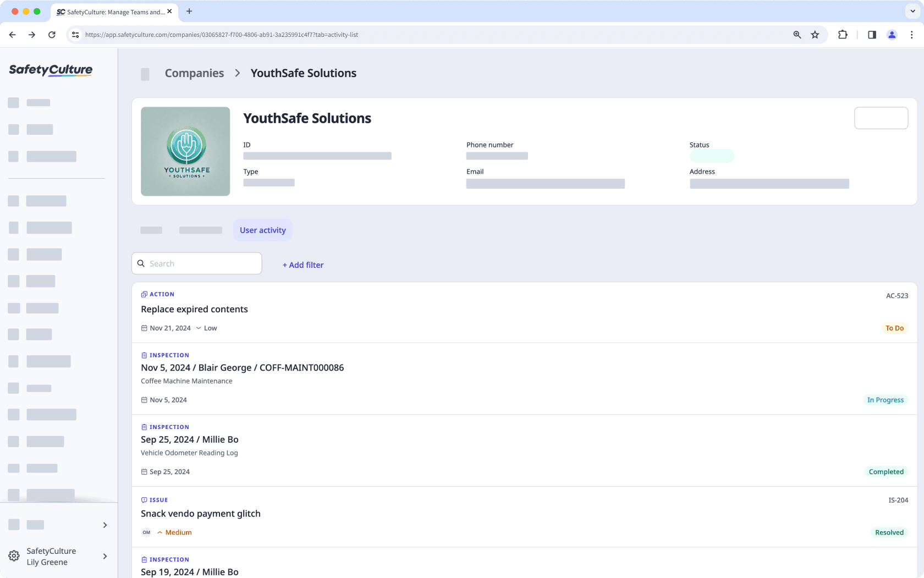This screenshot has height=578, width=924.
Task: Click the ISSUE type label icon
Action: (x=144, y=500)
